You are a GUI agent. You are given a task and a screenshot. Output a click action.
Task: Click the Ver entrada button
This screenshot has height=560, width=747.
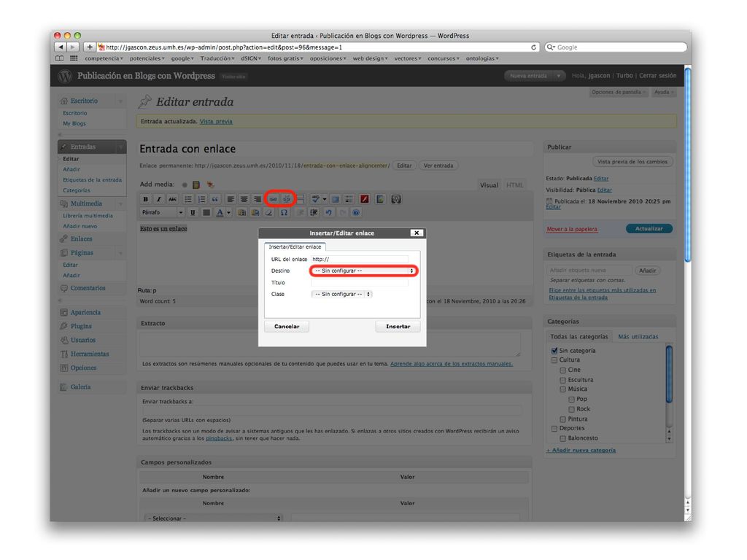(x=438, y=166)
